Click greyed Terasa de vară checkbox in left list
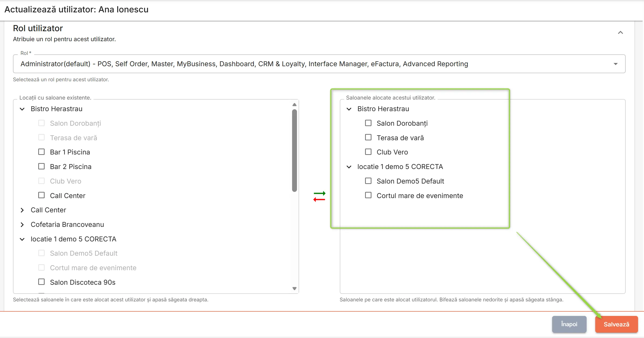 (x=41, y=137)
